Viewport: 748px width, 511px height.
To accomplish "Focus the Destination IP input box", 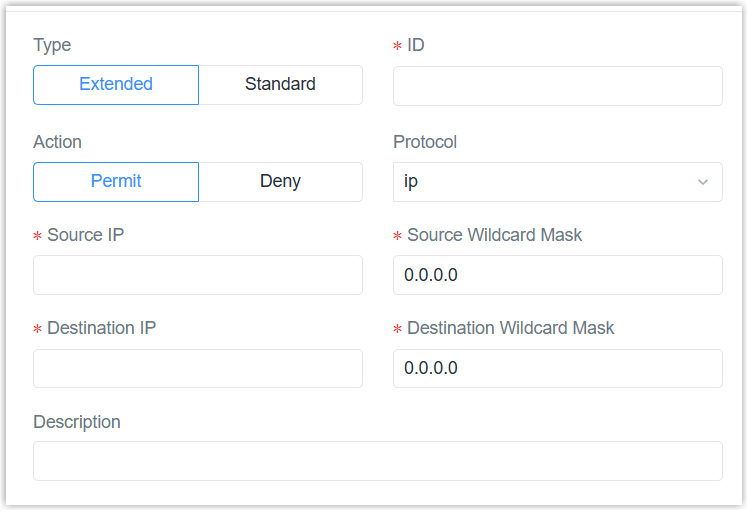I will tap(198, 369).
